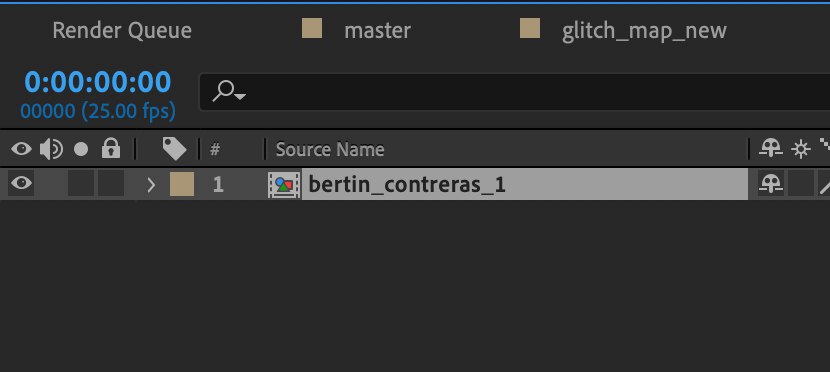Open the search magnifier dropdown arrow

(x=240, y=96)
